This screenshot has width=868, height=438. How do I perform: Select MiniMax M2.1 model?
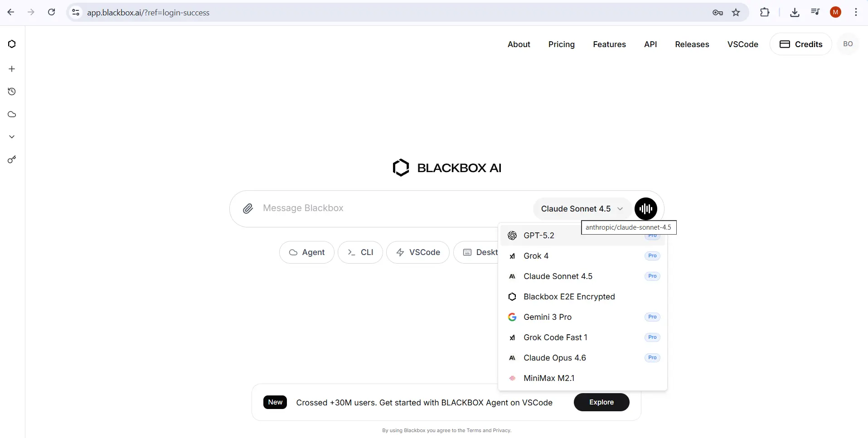(x=582, y=378)
